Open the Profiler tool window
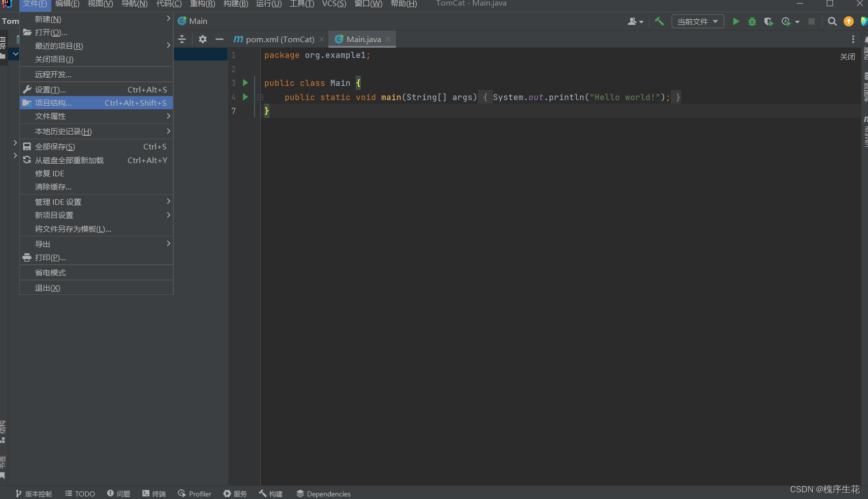Viewport: 868px width, 499px height. [x=195, y=493]
